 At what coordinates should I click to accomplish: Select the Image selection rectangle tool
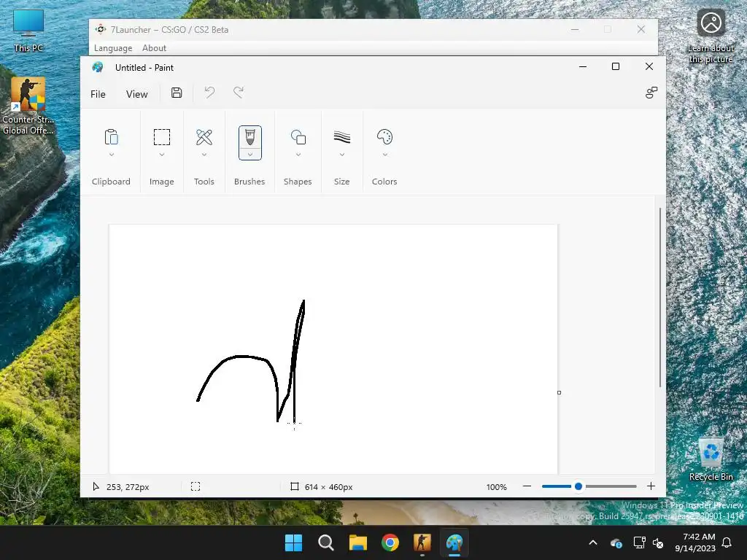[161, 137]
